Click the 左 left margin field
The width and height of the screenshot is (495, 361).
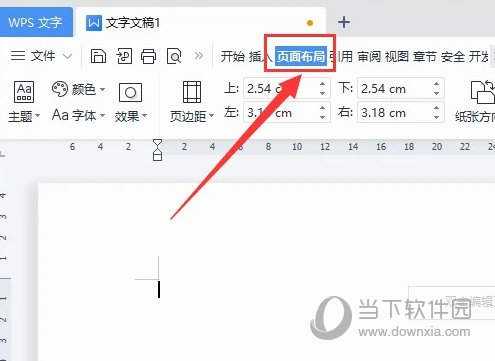287,112
